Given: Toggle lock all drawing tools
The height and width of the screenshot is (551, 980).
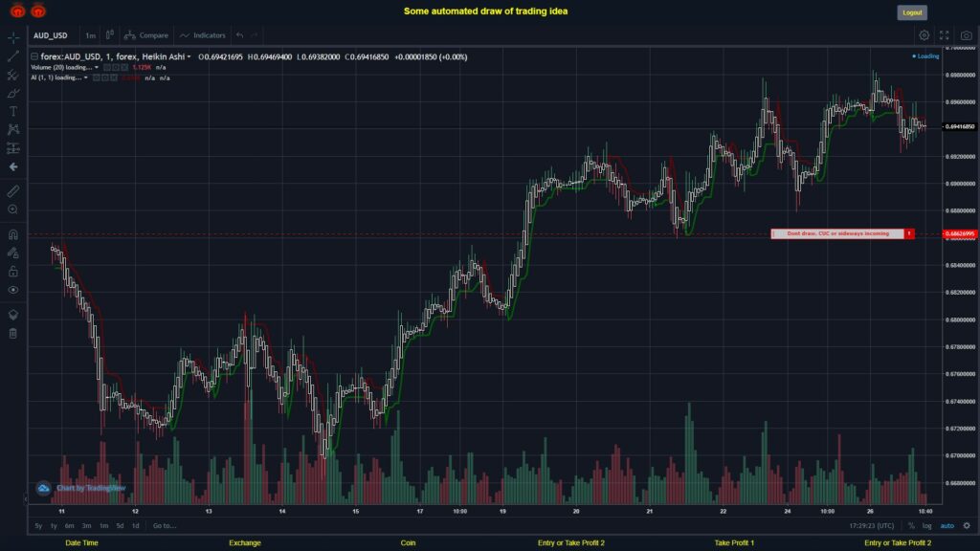Looking at the screenshot, I should click(13, 271).
